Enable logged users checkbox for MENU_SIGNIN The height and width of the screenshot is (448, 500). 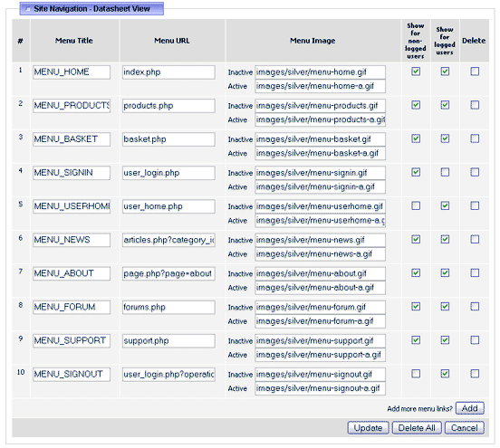pos(445,172)
